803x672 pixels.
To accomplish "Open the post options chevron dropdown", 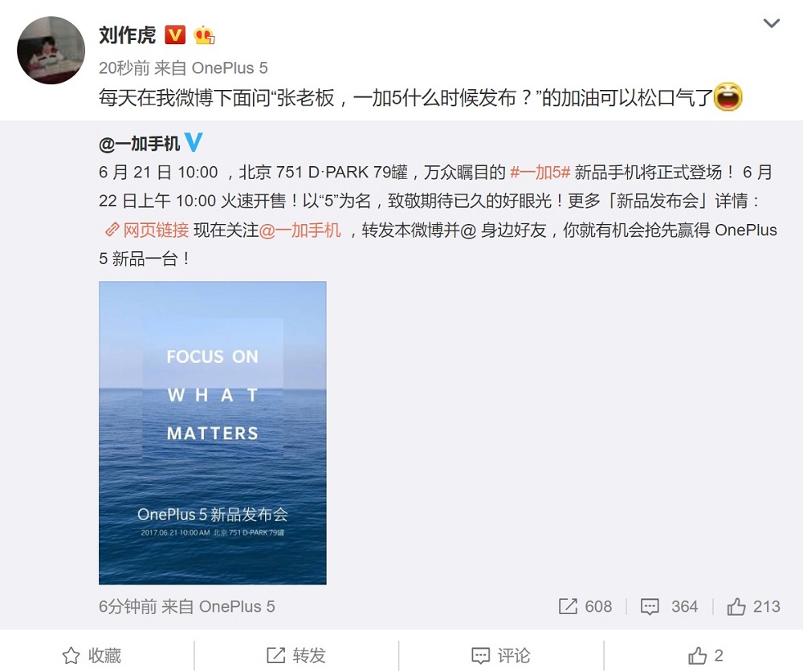I will [x=771, y=23].
